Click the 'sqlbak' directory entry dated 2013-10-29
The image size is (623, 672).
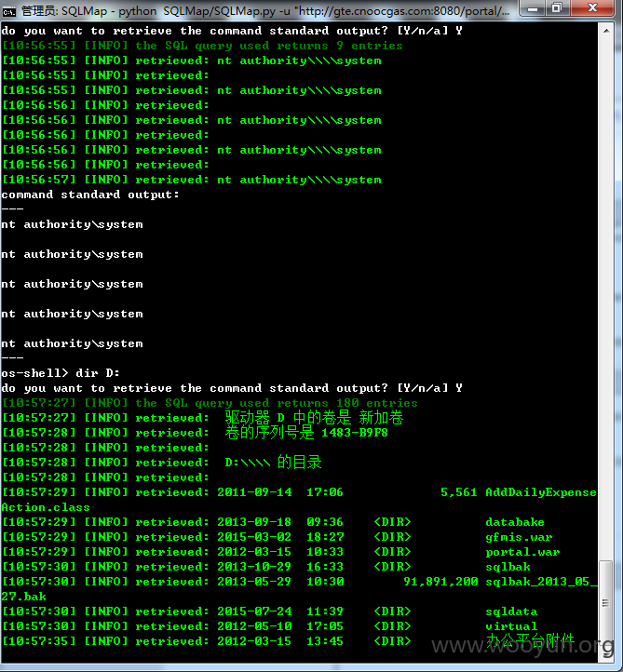pos(508,567)
